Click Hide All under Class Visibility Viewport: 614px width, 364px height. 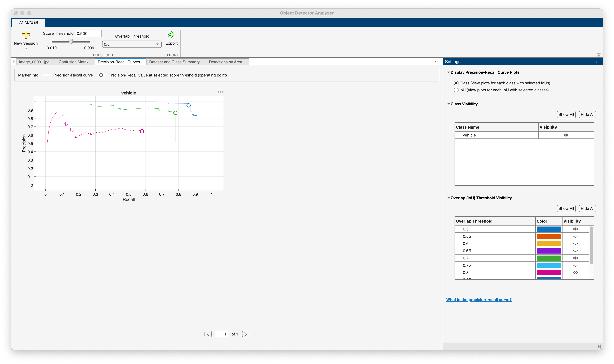[x=587, y=115]
